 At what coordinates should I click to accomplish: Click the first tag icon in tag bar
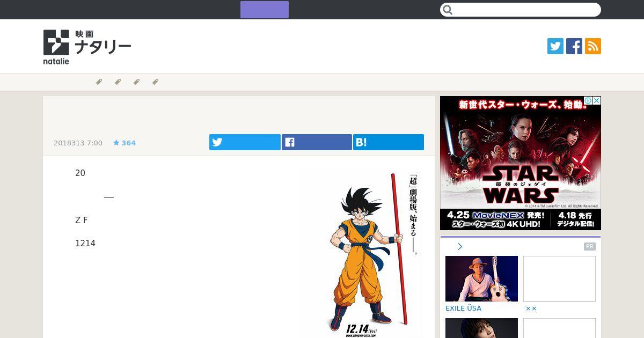(99, 82)
